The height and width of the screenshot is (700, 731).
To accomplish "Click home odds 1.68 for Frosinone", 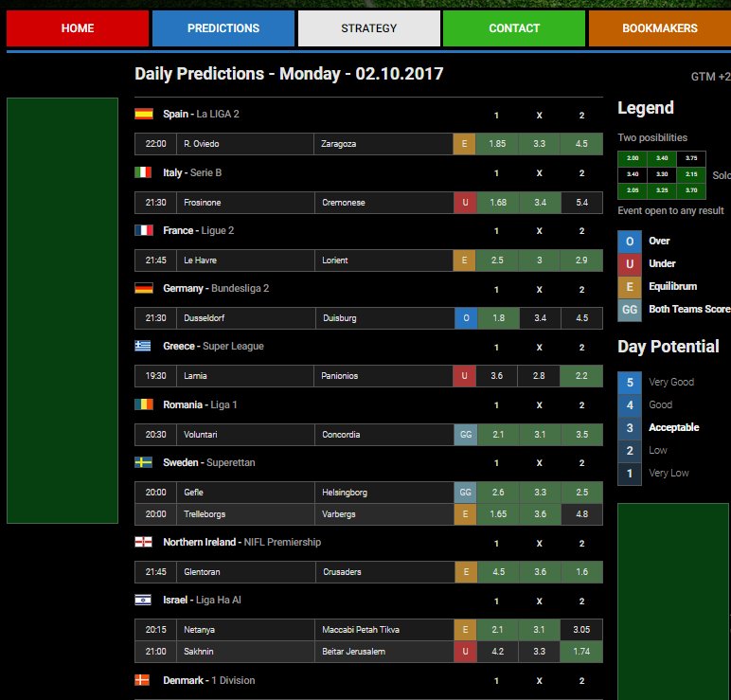I will click(x=497, y=203).
